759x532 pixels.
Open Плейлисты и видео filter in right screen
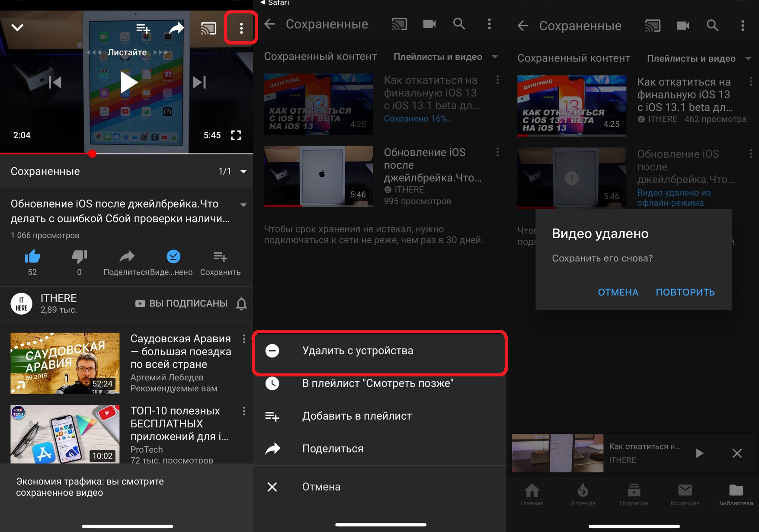click(699, 59)
